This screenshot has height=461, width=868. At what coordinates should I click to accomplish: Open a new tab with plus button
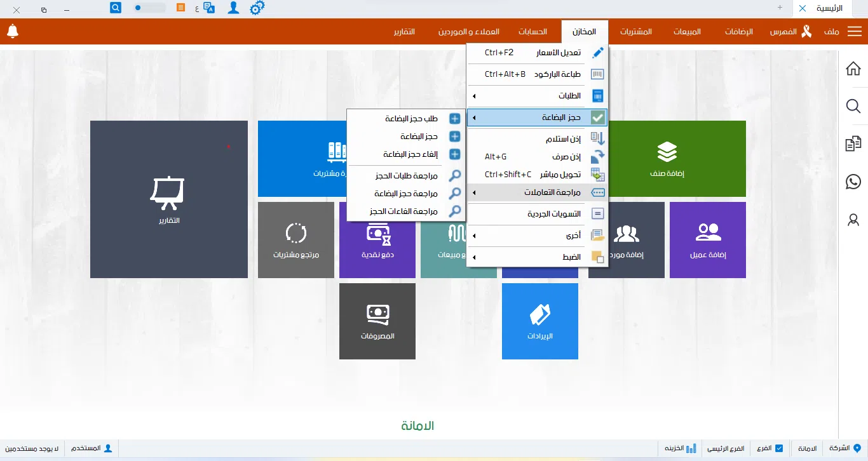780,8
